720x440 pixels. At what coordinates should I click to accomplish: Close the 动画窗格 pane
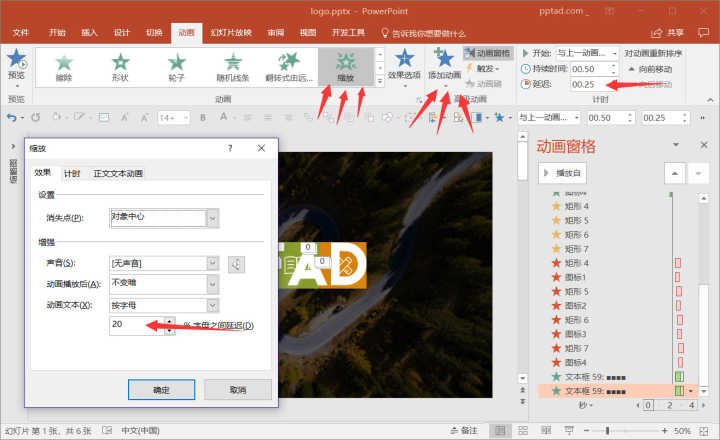pos(704,145)
